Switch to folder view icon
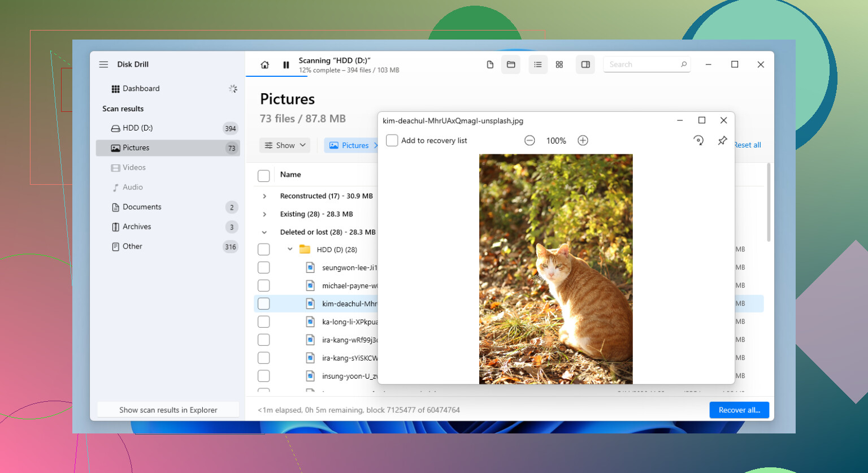868x473 pixels. pos(511,65)
